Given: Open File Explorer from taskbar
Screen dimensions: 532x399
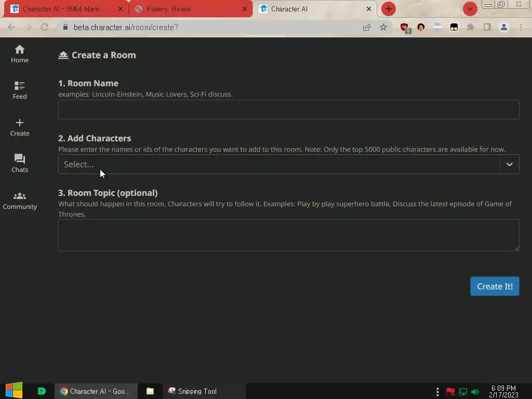Looking at the screenshot, I should coord(150,391).
